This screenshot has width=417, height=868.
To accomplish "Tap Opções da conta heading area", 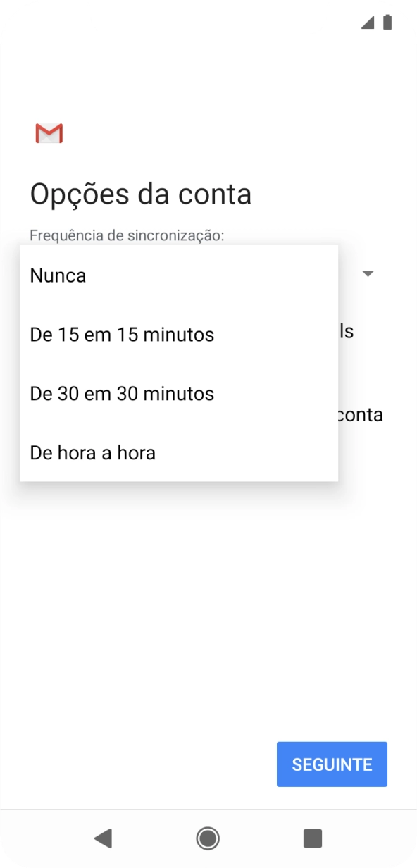I will 141,193.
